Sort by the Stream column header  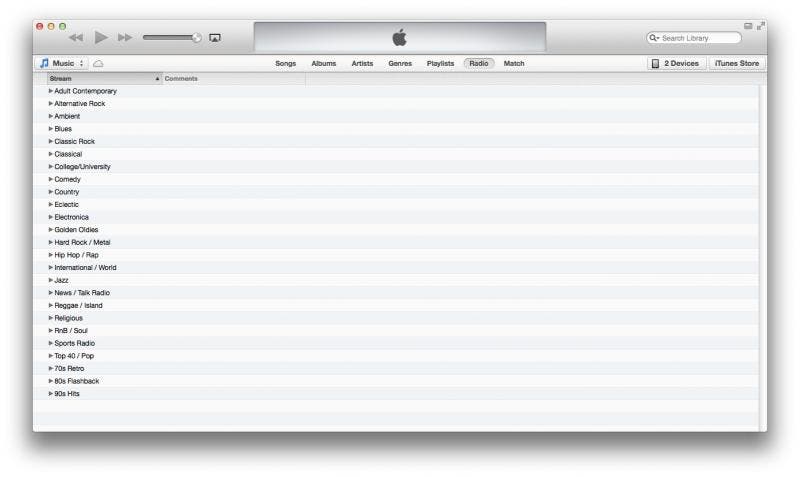click(x=100, y=78)
